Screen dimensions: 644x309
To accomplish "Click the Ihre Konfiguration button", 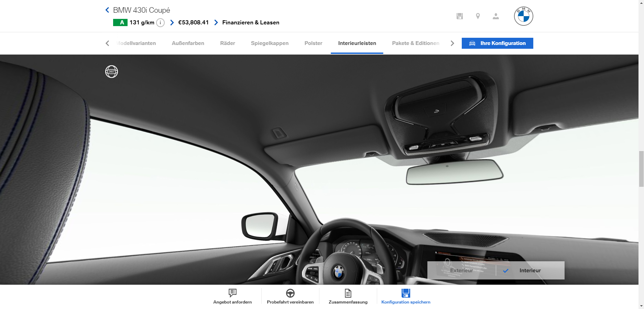I will (497, 43).
